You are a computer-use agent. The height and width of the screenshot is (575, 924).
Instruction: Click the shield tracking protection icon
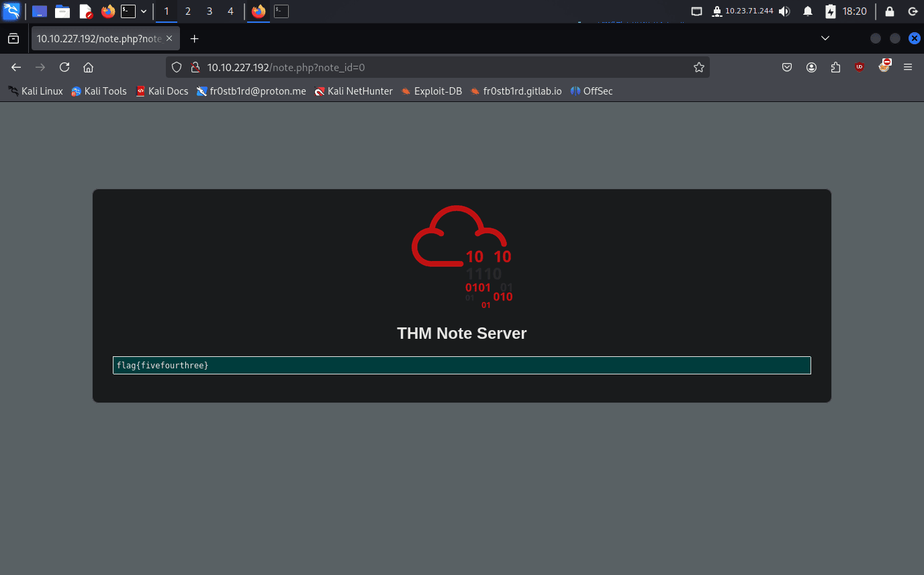(177, 67)
